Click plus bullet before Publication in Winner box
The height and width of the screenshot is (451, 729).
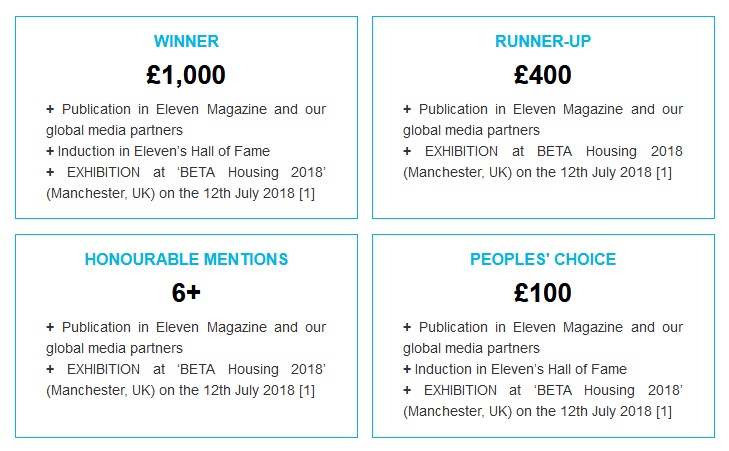[x=50, y=109]
